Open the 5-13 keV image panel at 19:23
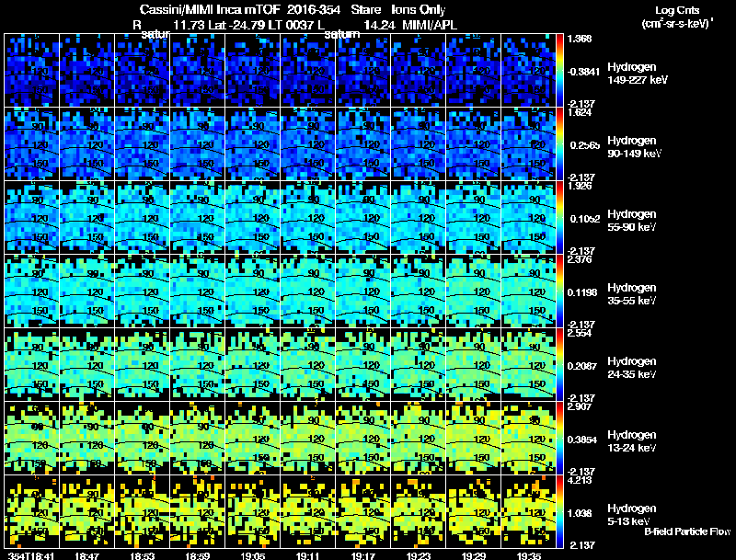Screen dimensions: 736x560 point(419,512)
